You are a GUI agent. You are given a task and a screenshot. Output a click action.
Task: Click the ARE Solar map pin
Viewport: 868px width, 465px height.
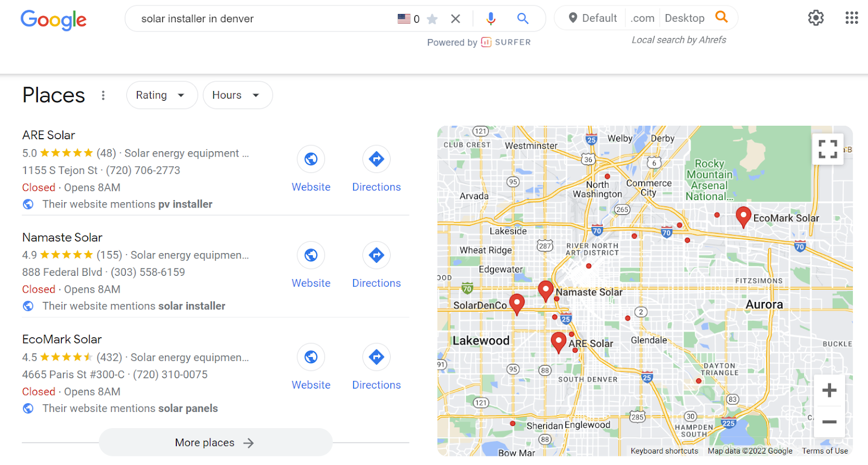tap(559, 343)
